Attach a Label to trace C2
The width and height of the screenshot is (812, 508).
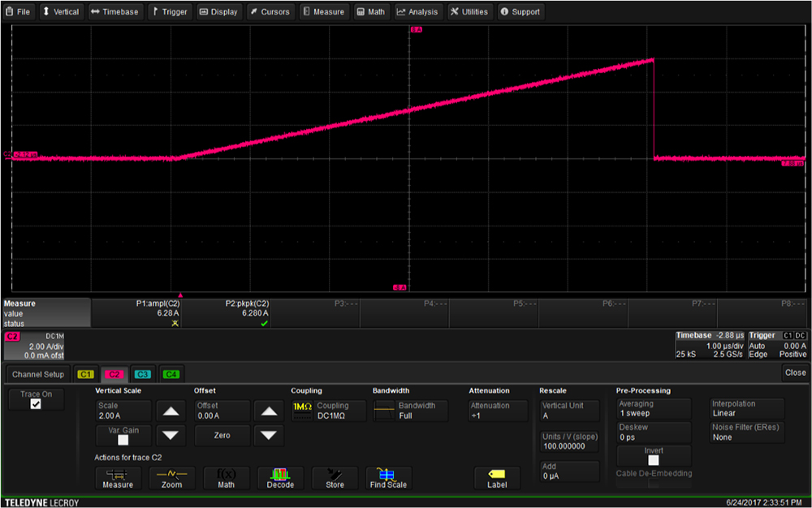pos(496,478)
